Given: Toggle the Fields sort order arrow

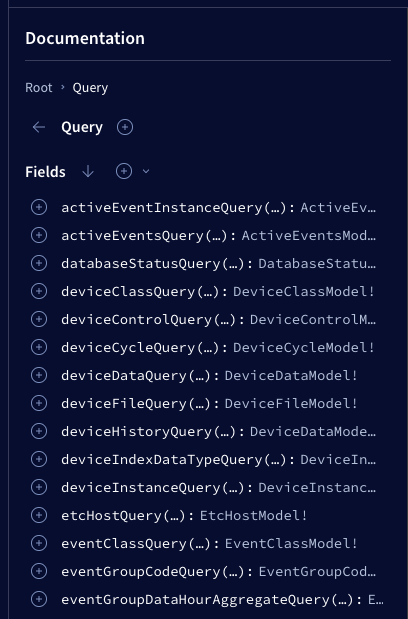Looking at the screenshot, I should point(88,171).
